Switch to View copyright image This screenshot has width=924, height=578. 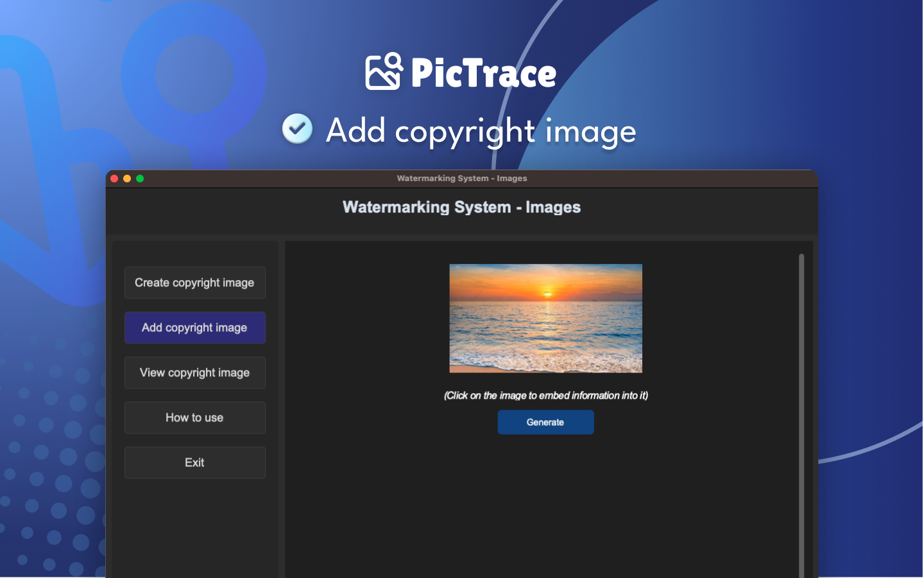[x=194, y=372]
